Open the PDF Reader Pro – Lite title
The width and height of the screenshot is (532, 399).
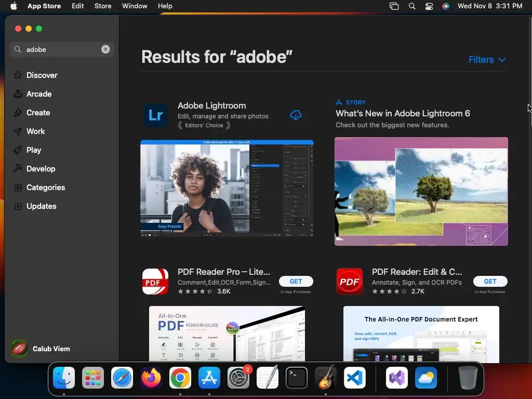pos(224,272)
